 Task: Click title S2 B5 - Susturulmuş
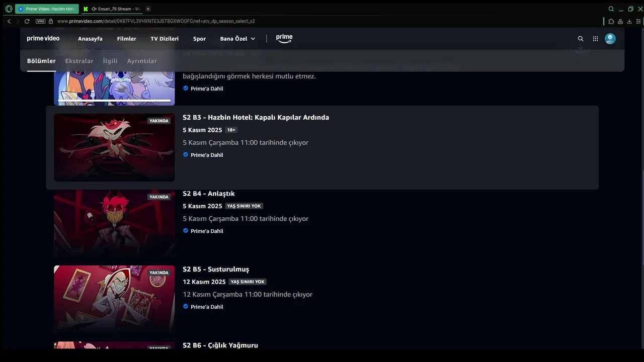coord(216,269)
